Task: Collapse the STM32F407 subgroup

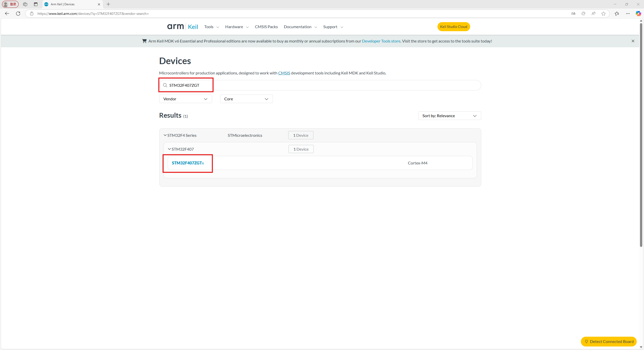Action: (169, 149)
